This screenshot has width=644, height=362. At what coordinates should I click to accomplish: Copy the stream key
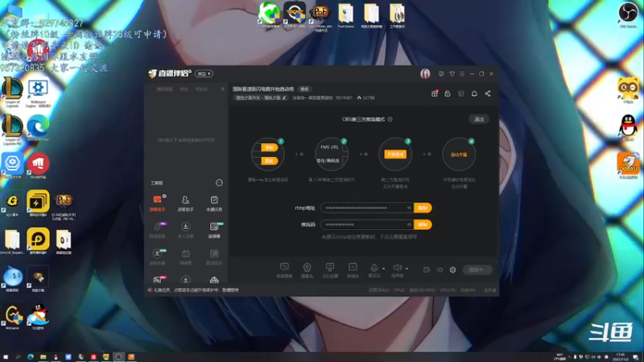coord(423,224)
